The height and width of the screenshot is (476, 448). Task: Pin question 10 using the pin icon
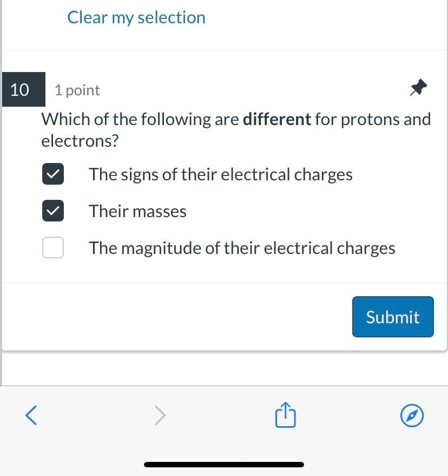coord(417,87)
